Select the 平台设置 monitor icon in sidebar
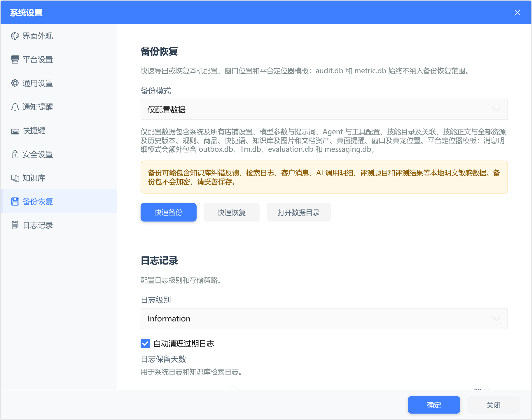 (x=15, y=60)
